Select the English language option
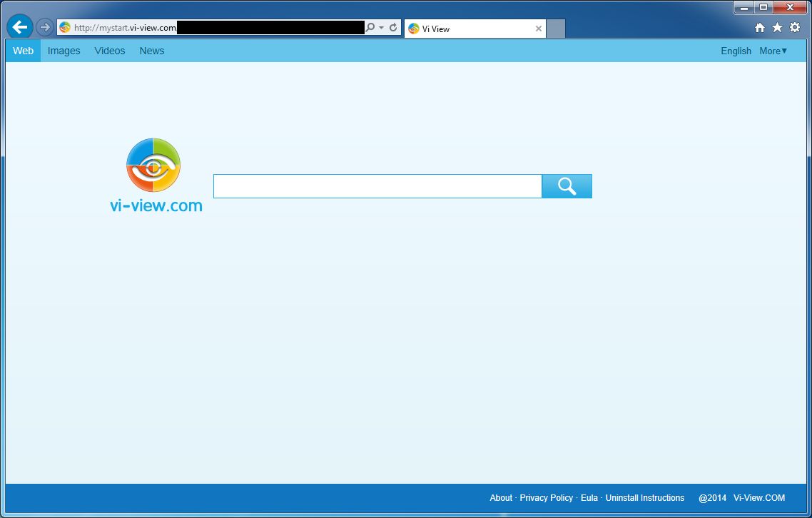This screenshot has width=812, height=518. 736,51
